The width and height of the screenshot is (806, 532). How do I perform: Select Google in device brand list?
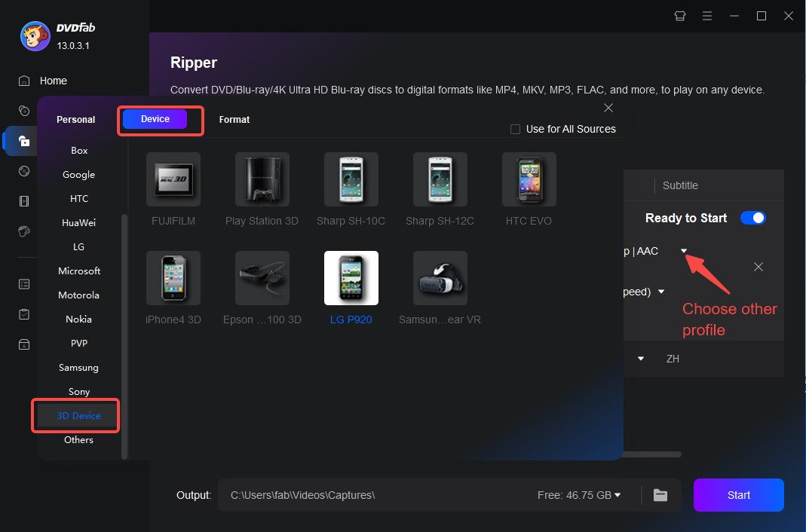[x=79, y=175]
